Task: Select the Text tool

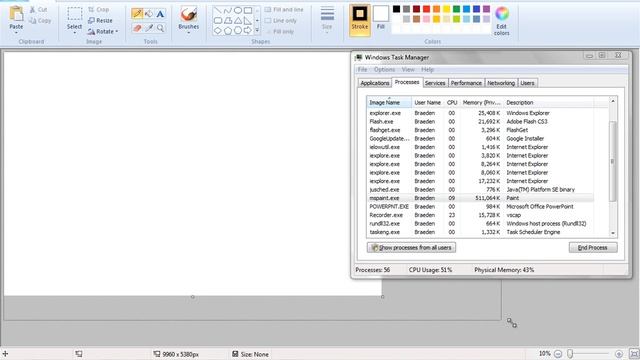Action: click(160, 13)
